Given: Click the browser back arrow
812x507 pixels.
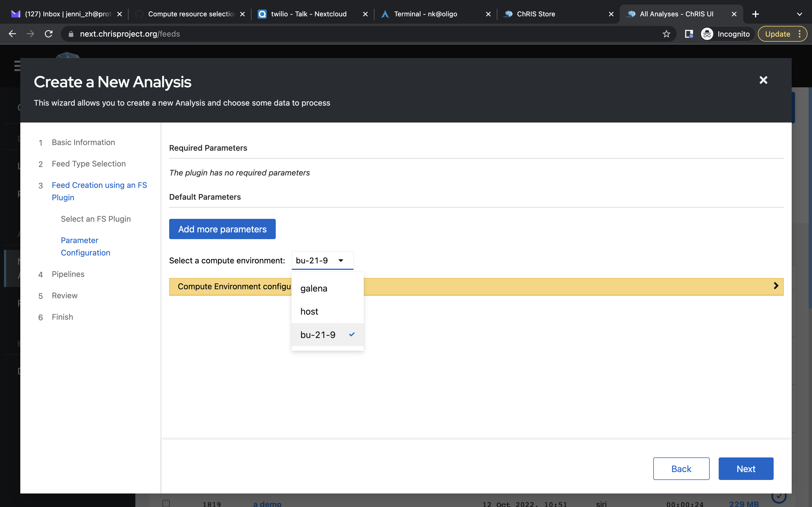Looking at the screenshot, I should pos(12,34).
